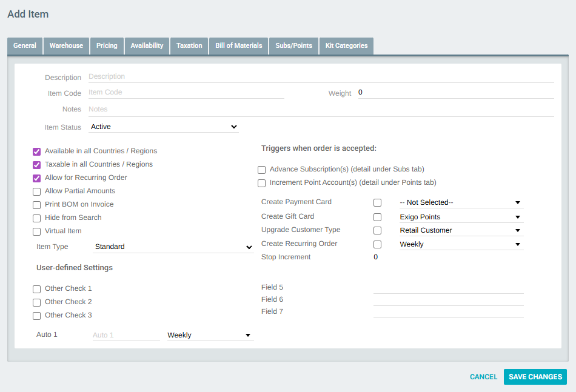Image resolution: width=576 pixels, height=392 pixels.
Task: Open the Item Type Standard dropdown
Action: click(x=173, y=247)
